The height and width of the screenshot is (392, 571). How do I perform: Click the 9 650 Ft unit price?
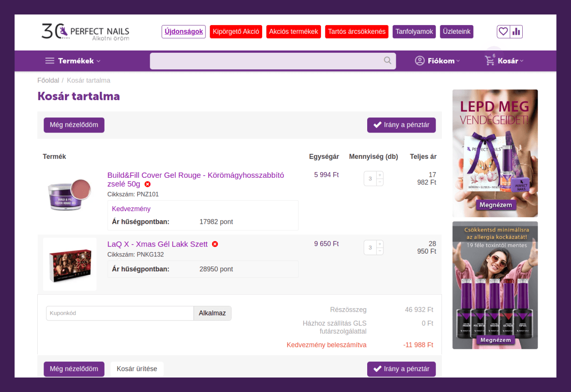[326, 244]
